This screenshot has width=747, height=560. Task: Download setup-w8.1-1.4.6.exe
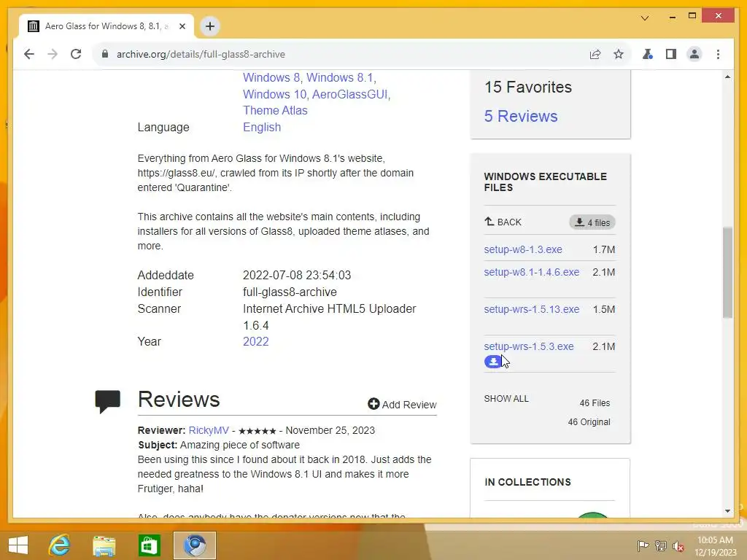(531, 272)
